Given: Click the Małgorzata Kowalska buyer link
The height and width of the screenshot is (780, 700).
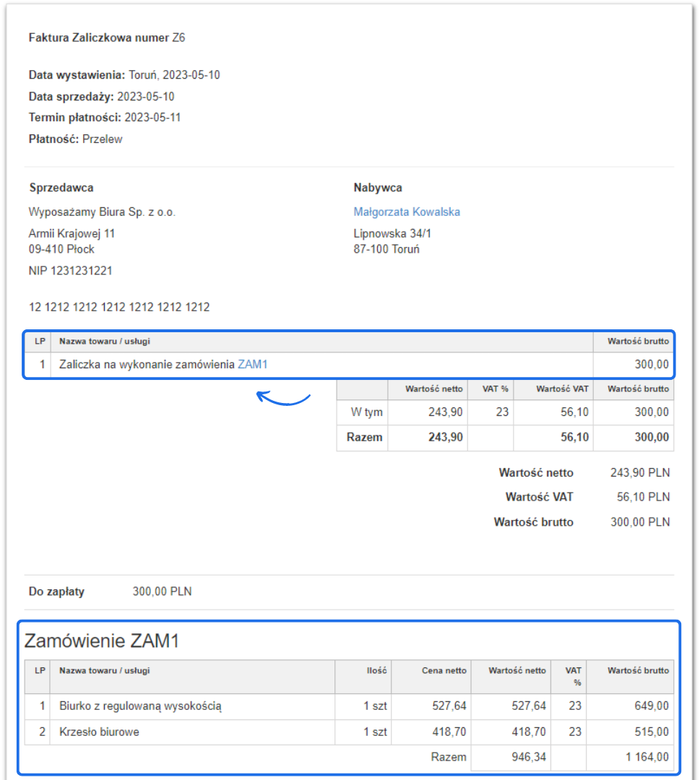Looking at the screenshot, I should [x=407, y=212].
